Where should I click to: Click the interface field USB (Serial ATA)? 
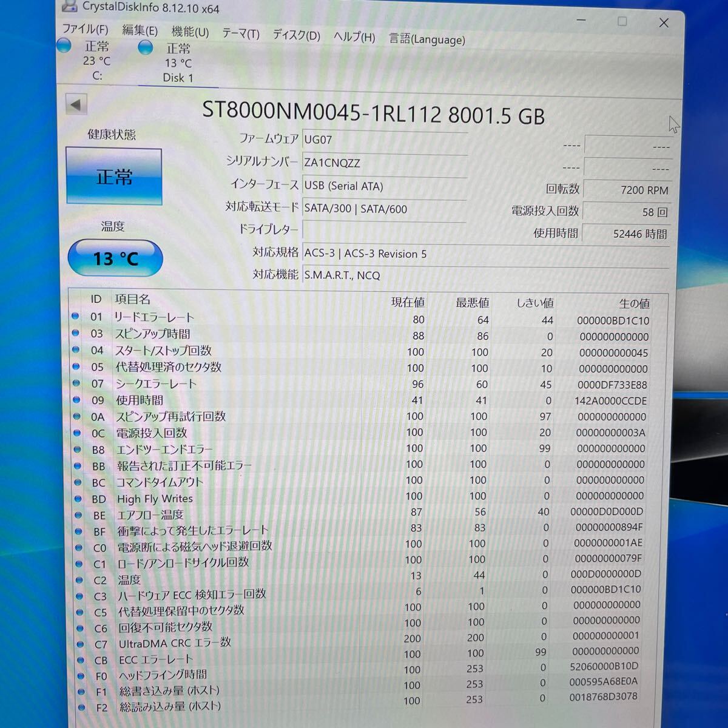pyautogui.click(x=385, y=186)
